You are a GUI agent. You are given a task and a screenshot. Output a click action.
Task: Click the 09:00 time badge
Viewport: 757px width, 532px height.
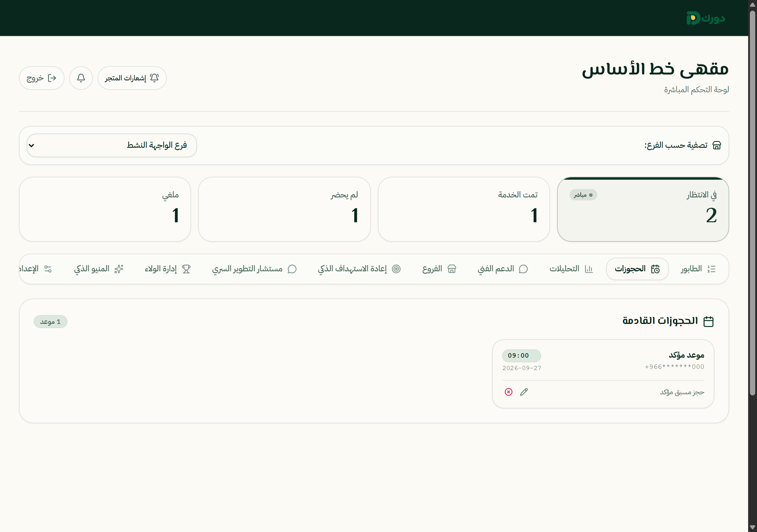pos(521,356)
